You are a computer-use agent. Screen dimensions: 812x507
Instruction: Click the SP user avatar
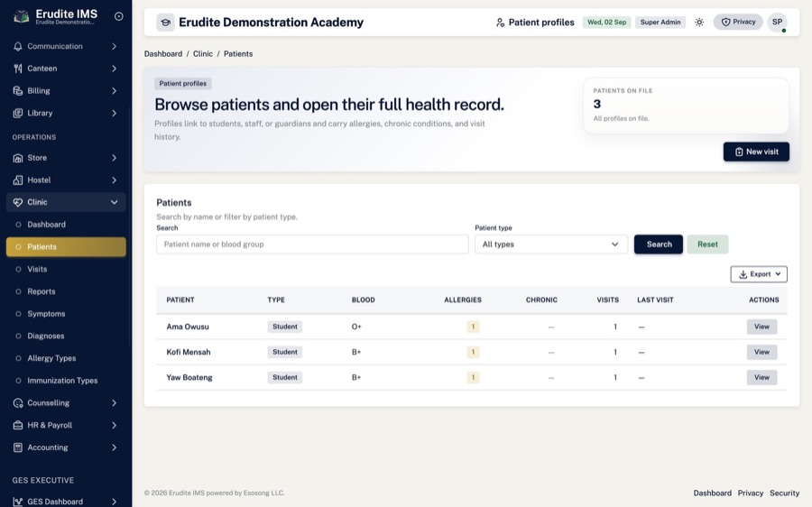[x=778, y=23]
